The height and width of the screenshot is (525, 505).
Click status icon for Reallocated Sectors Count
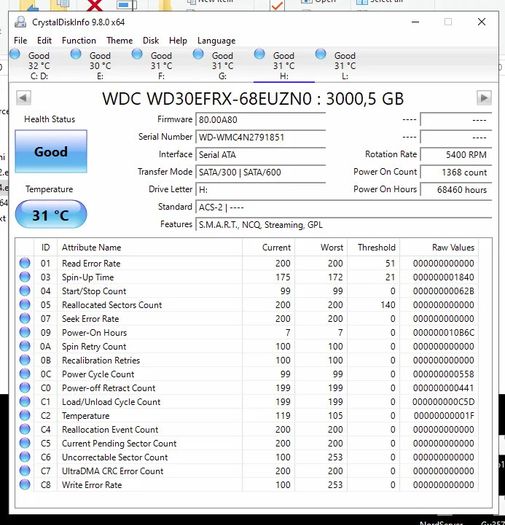[25, 305]
